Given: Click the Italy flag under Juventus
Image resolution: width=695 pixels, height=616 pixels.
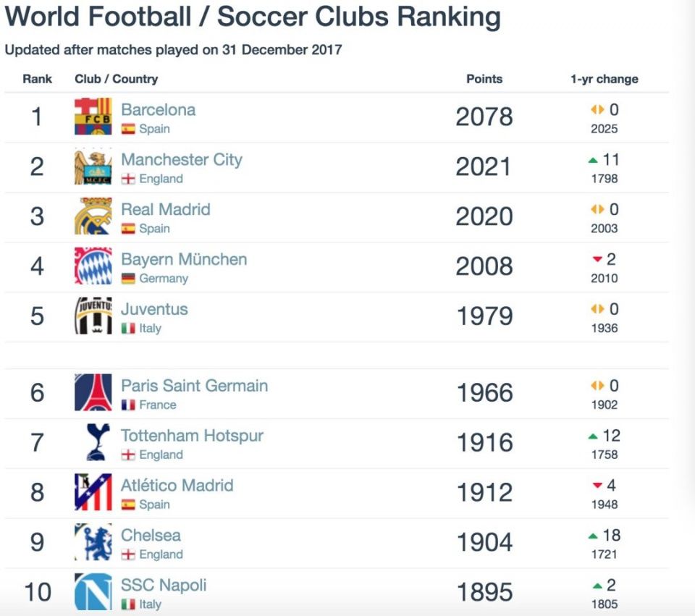Looking at the screenshot, I should (128, 329).
